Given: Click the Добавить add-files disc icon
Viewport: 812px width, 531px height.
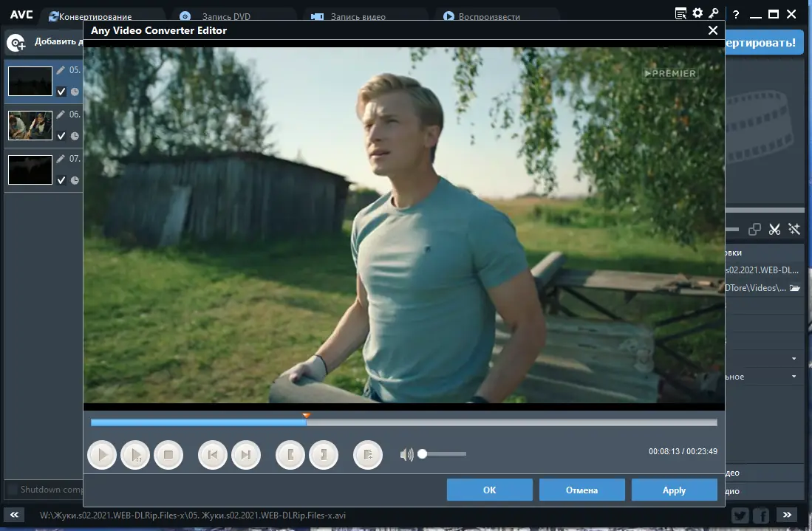Looking at the screenshot, I should (x=16, y=42).
